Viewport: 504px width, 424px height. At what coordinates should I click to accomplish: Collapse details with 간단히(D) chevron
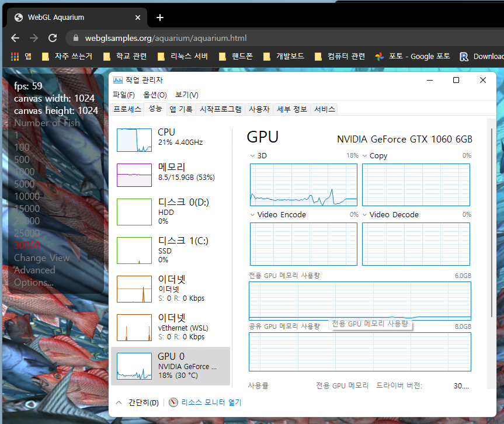point(119,402)
